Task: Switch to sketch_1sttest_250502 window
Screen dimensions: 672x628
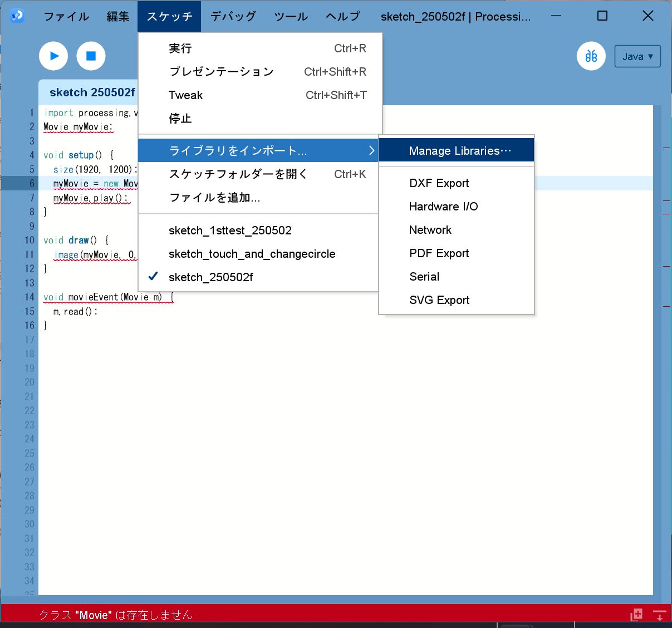Action: pos(258,230)
